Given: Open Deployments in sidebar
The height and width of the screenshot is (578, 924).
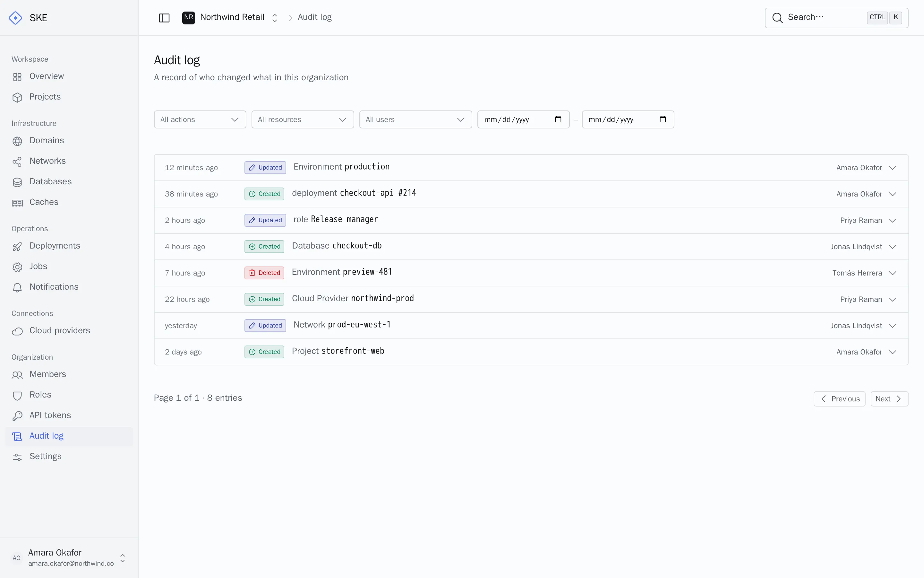Looking at the screenshot, I should click(69, 246).
